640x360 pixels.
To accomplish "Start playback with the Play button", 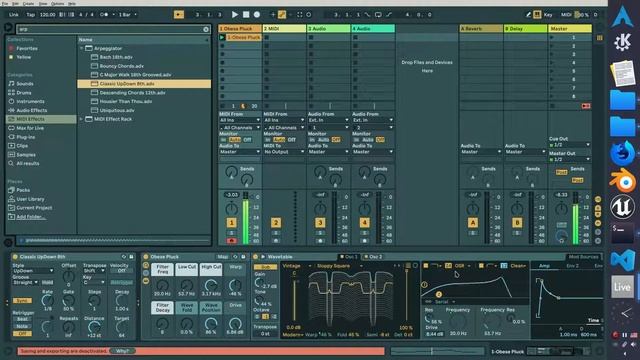I will coord(235,15).
